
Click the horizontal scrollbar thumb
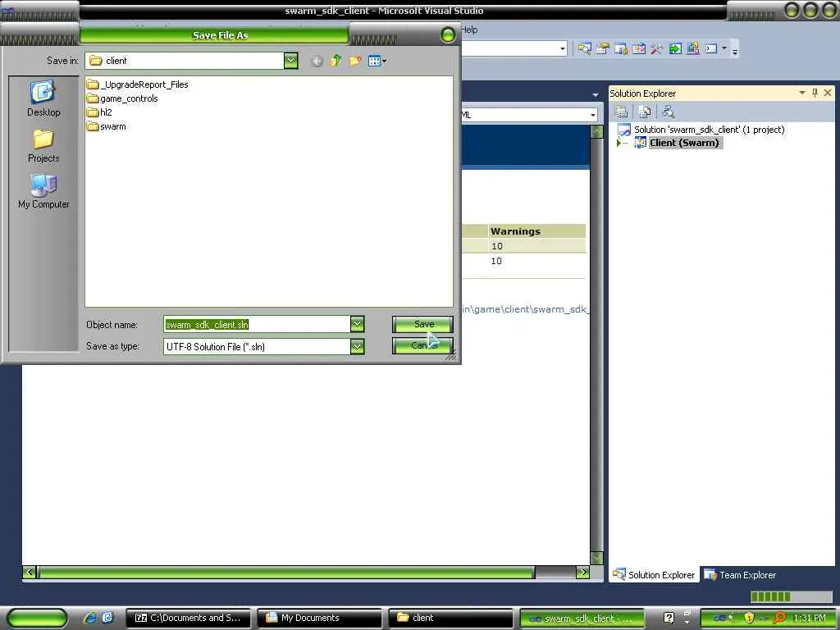pos(286,572)
